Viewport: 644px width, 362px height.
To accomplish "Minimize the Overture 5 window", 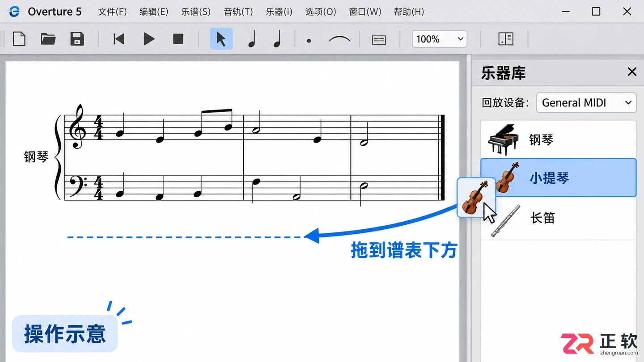I will 565,12.
